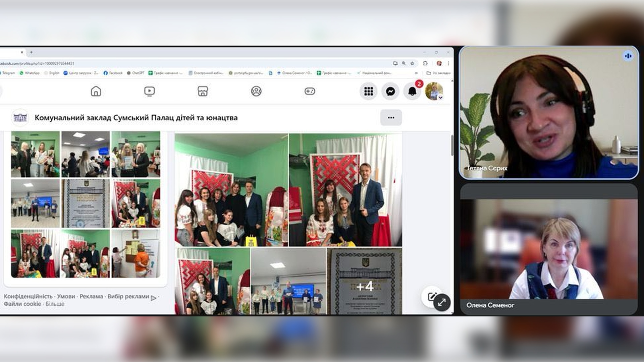Click the Більше footer link
This screenshot has width=644, height=362.
[x=55, y=304]
